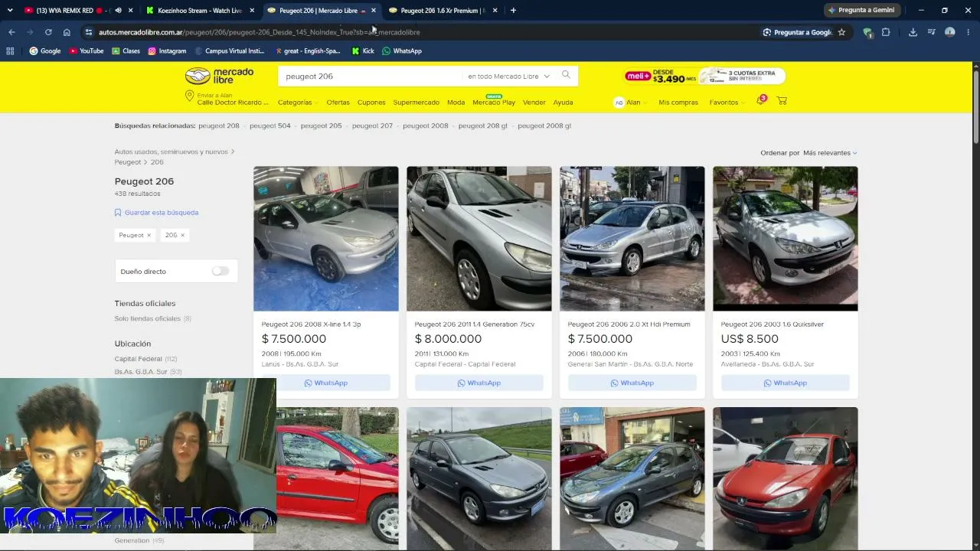Reload the current page
This screenshot has height=551, width=980.
pyautogui.click(x=48, y=32)
